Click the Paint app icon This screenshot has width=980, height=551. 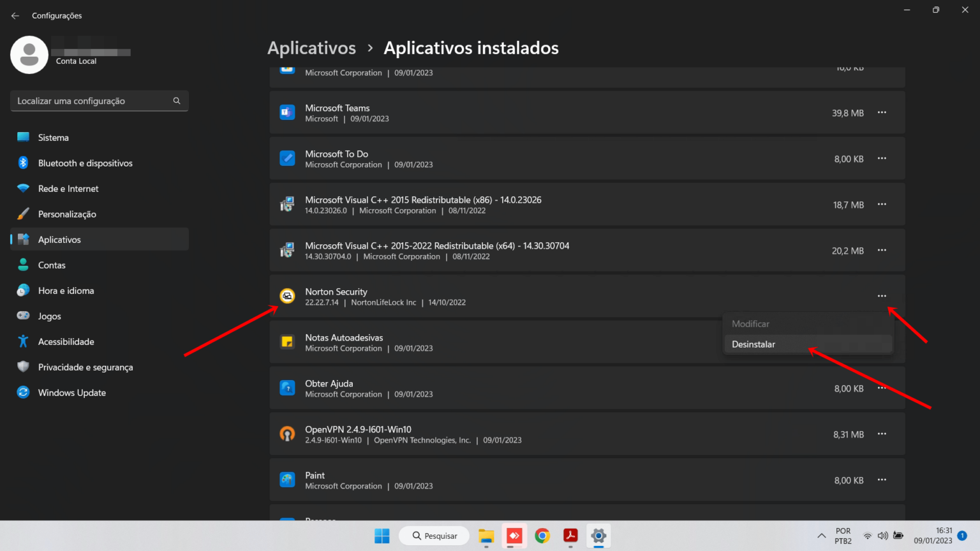click(287, 480)
